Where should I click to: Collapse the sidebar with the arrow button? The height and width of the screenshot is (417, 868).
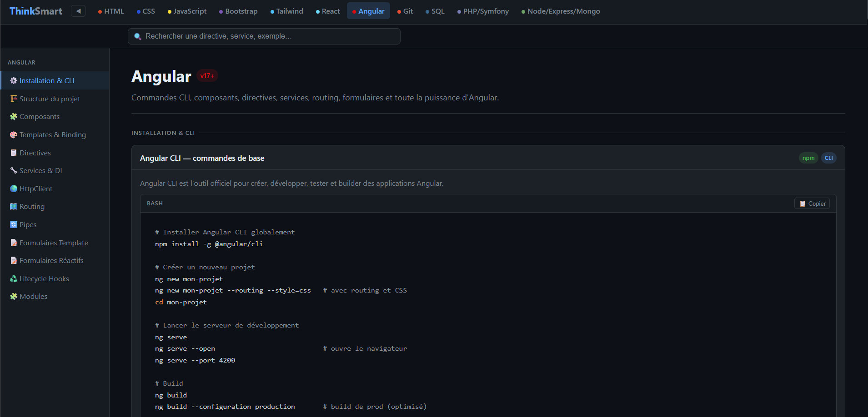click(x=78, y=11)
